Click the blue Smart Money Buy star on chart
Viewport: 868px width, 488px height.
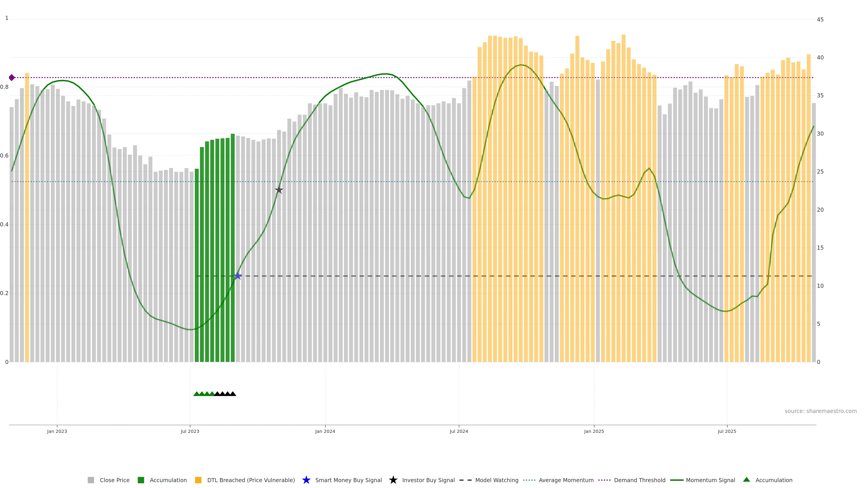coord(238,276)
